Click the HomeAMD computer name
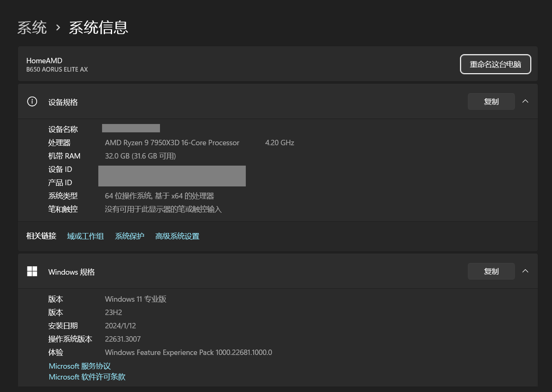The width and height of the screenshot is (552, 392). pyautogui.click(x=44, y=61)
